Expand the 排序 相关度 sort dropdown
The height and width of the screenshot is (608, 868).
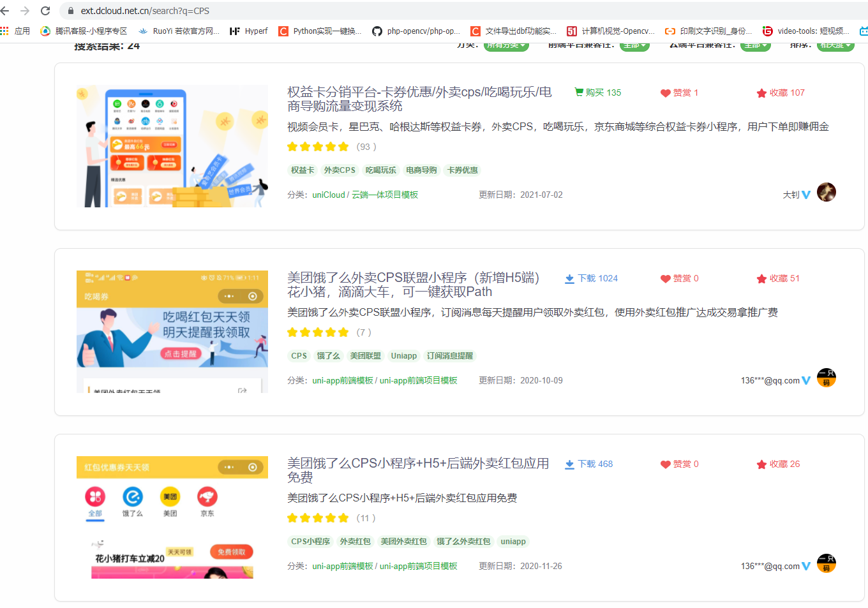coord(835,45)
